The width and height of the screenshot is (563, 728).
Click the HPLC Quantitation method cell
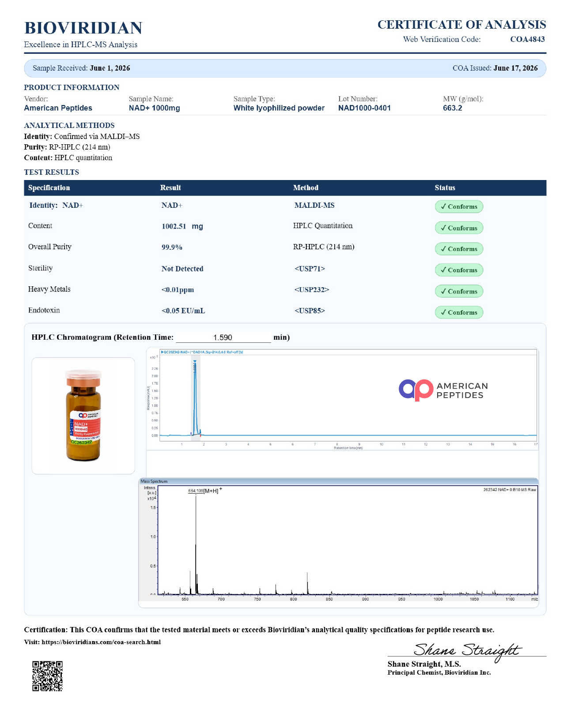323,225
